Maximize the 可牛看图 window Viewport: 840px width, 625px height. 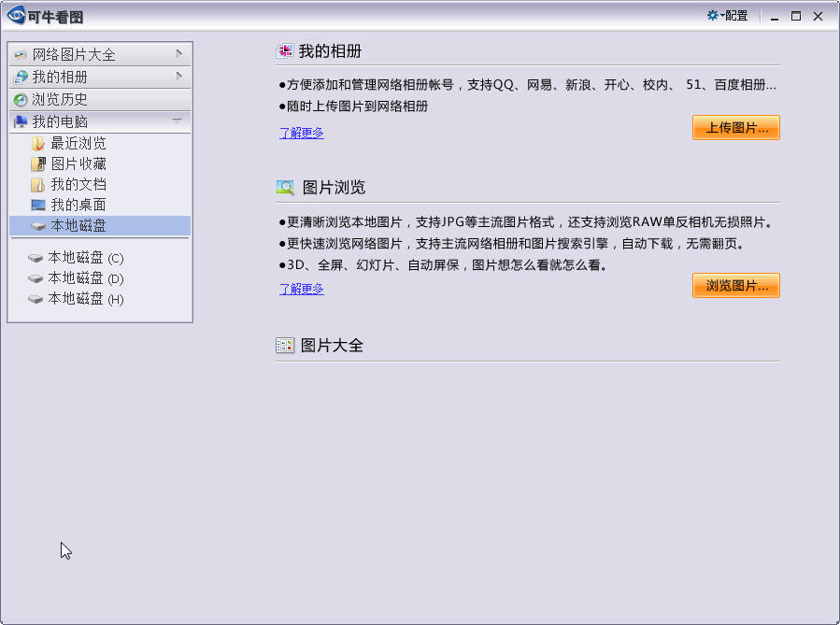pyautogui.click(x=796, y=16)
